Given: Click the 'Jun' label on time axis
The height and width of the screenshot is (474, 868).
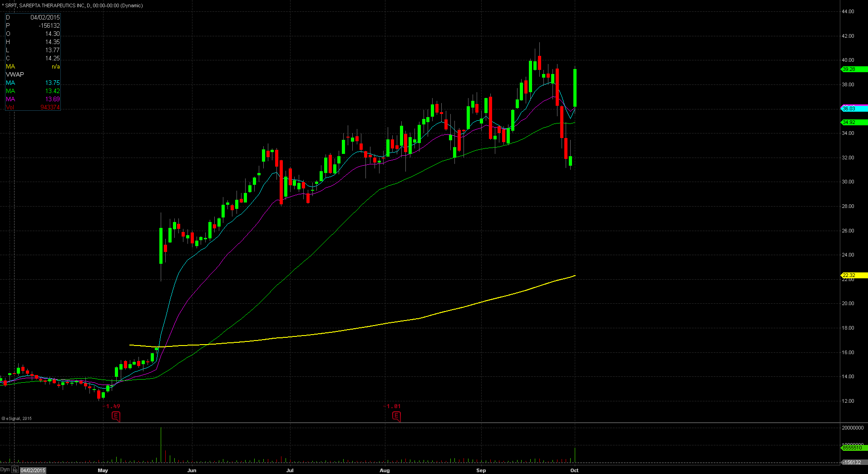Looking at the screenshot, I should pos(192,470).
